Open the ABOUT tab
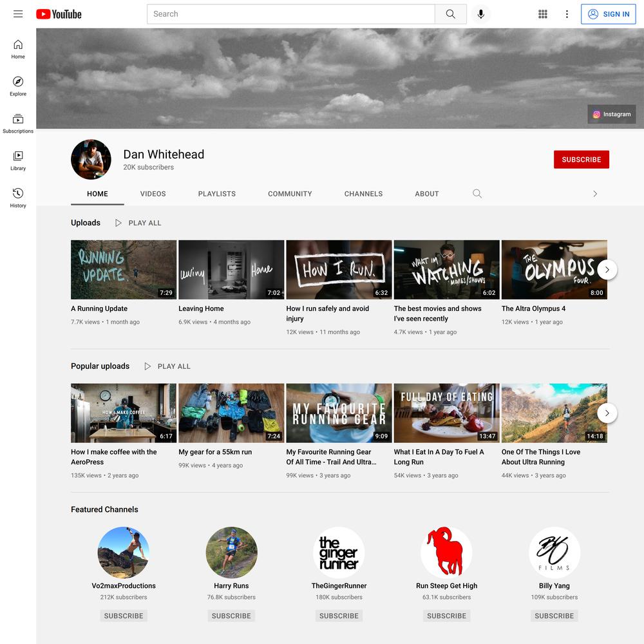The height and width of the screenshot is (644, 644). pyautogui.click(x=427, y=194)
